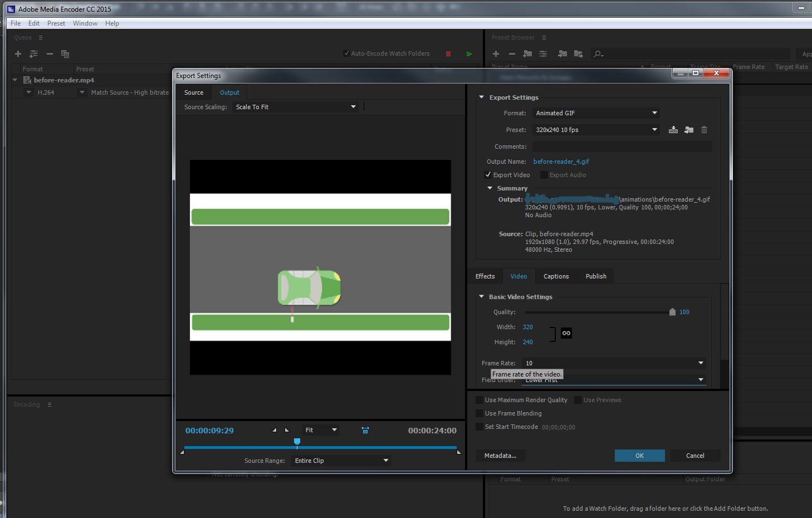
Task: Open Source Range dropdown Entire Clip
Action: coord(341,461)
